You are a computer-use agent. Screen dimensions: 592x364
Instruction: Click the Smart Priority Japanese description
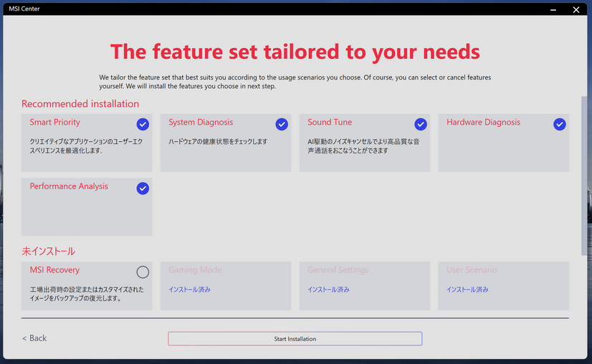[86, 146]
